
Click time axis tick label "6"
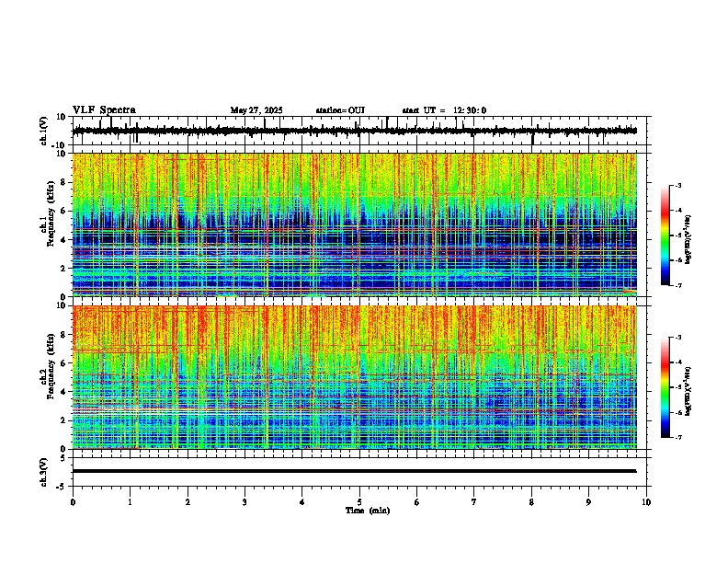417,502
